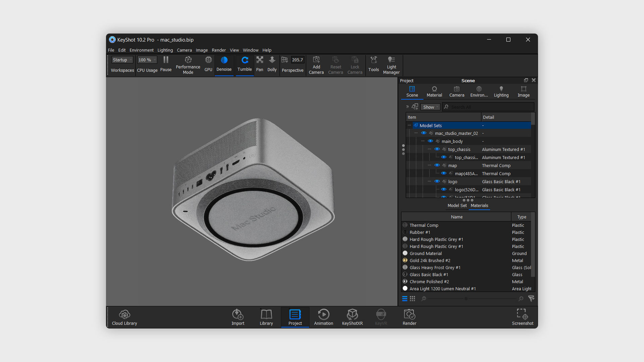Open the Lighting menu
Image resolution: width=644 pixels, height=362 pixels.
pos(165,50)
